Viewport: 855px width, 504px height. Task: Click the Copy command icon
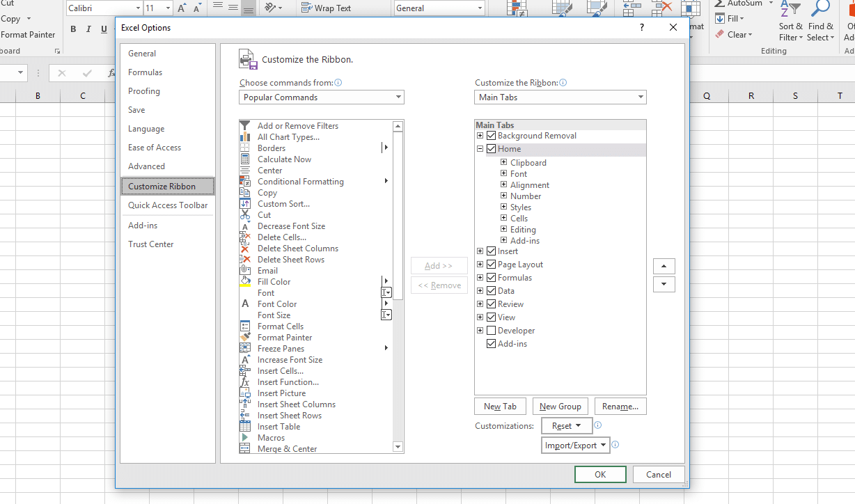tap(244, 193)
